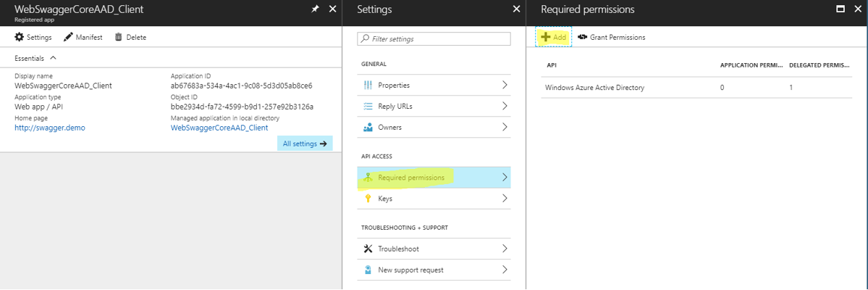The height and width of the screenshot is (290, 868).
Task: Expand chevron on Properties row
Action: [x=505, y=86]
